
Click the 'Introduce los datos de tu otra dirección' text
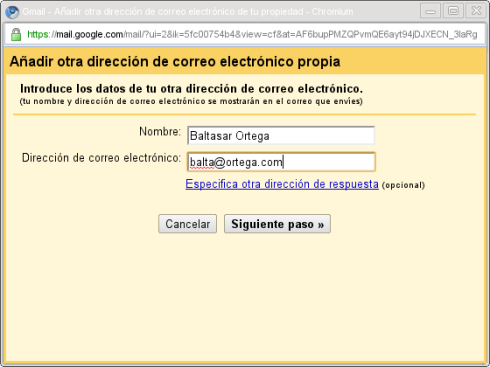click(191, 89)
